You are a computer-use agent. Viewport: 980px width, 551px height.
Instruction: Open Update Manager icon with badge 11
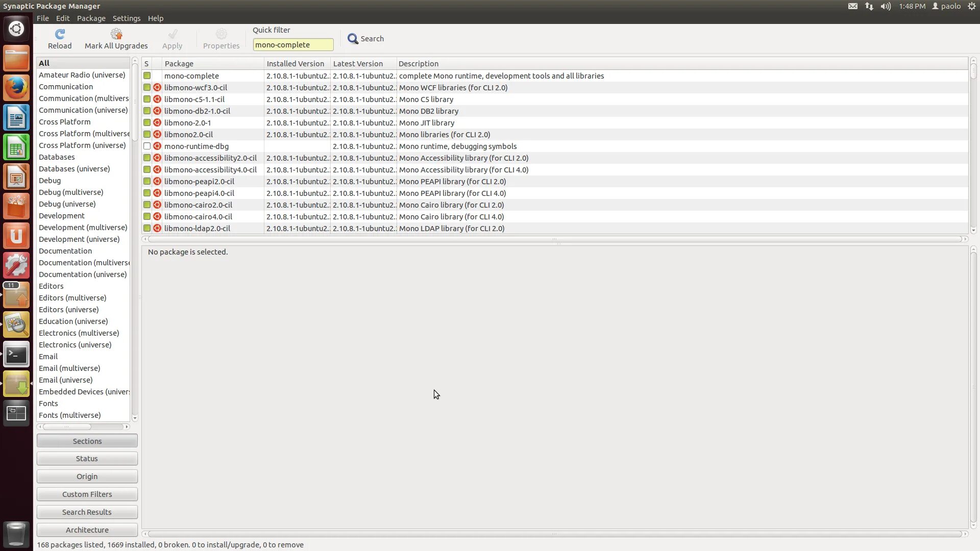pyautogui.click(x=16, y=295)
